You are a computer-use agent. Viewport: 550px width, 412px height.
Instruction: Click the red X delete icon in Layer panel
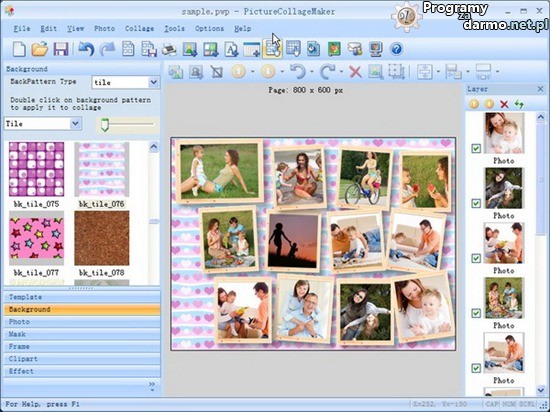504,104
